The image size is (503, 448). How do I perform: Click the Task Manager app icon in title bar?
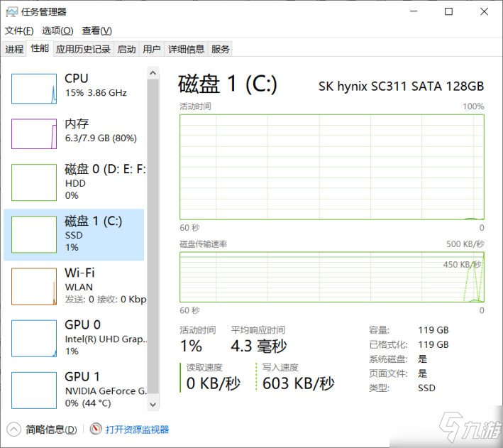[x=12, y=11]
